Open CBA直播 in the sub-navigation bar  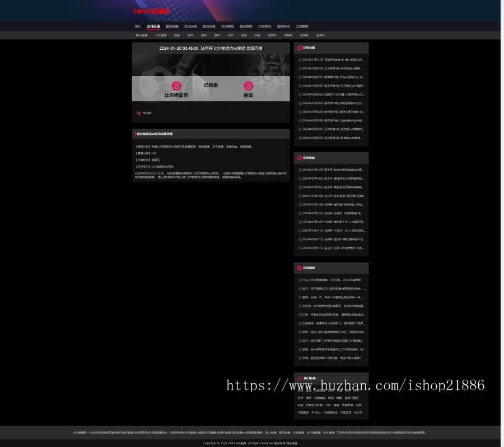[x=161, y=35]
